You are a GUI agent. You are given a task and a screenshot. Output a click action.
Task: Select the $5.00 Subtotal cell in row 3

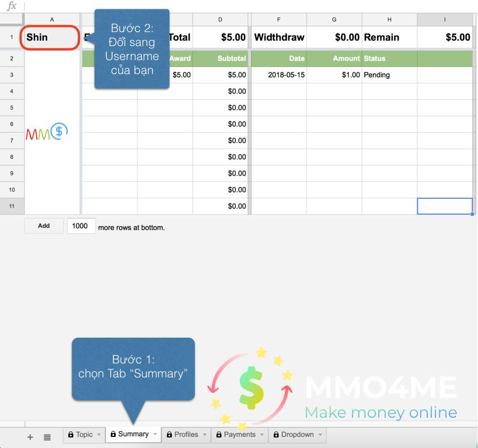[220, 75]
